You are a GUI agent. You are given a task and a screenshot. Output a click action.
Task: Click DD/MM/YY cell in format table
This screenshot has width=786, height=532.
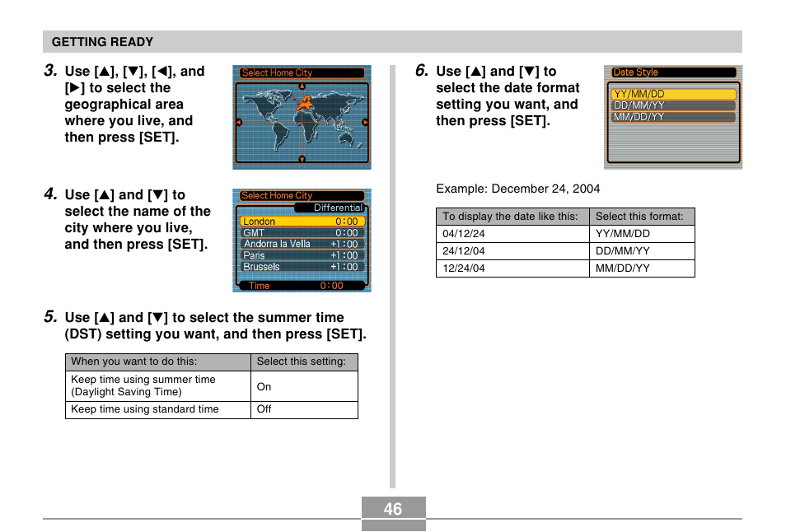pos(642,251)
